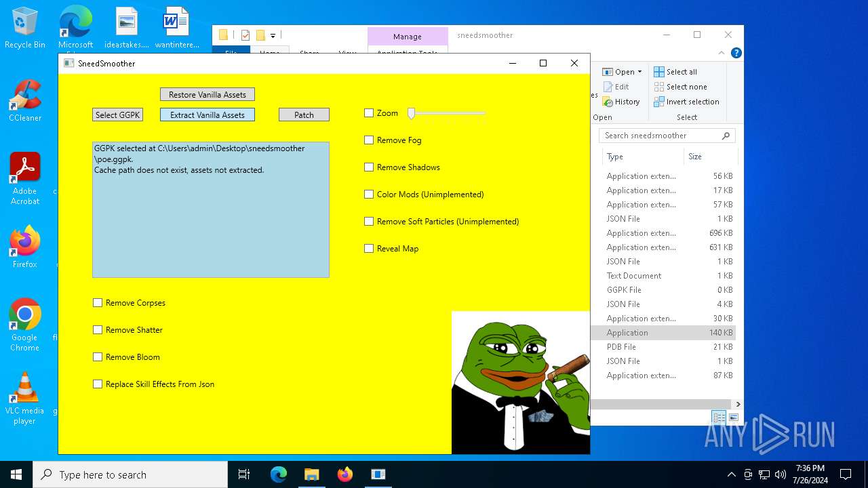This screenshot has height=488, width=868.
Task: Click the search magnifier icon in Explorer
Action: pos(726,136)
